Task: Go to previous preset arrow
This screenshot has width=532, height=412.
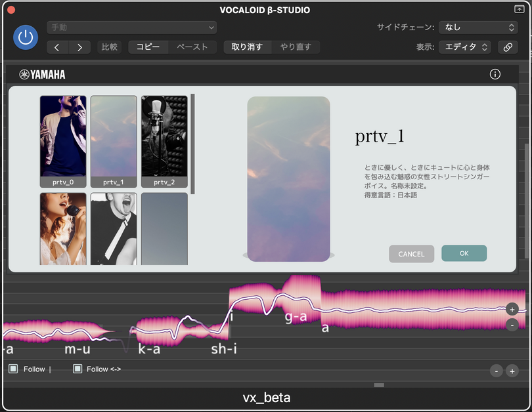Action: tap(57, 47)
